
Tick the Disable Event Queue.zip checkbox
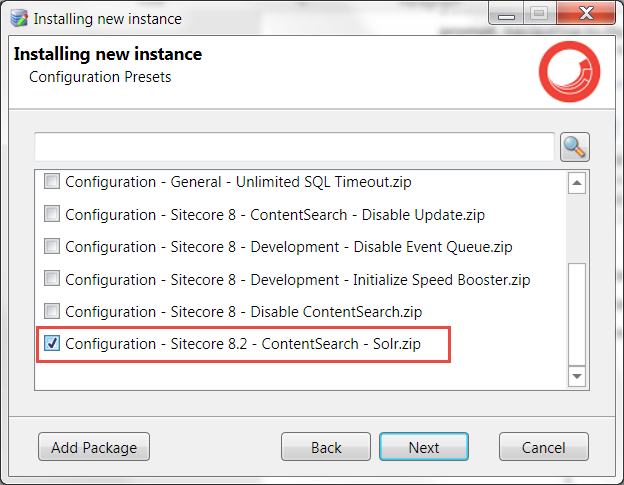tap(52, 246)
